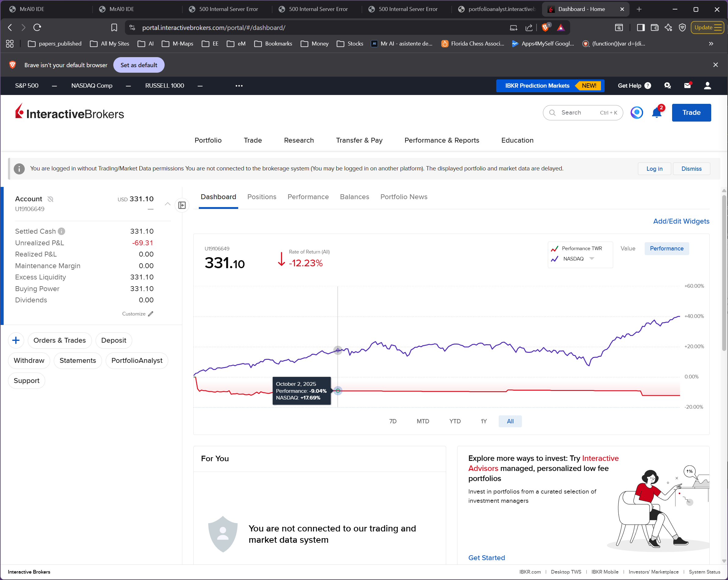
Task: Bookmark this page with the bookmark icon
Action: 114,27
